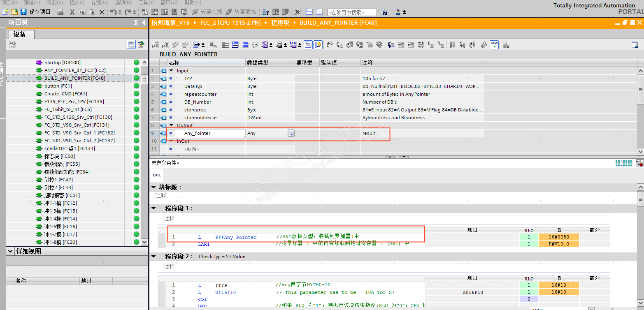Click the project tree scroll-down arrow

point(144,242)
